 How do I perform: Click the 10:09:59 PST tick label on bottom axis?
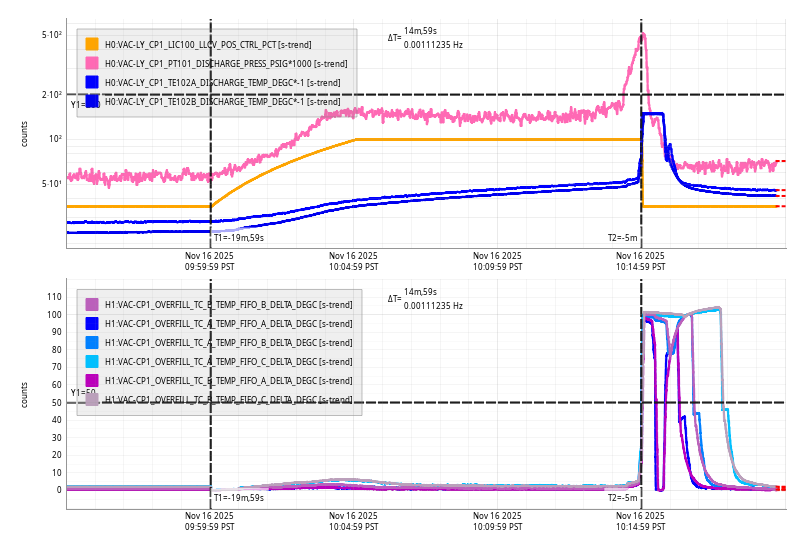point(497,520)
